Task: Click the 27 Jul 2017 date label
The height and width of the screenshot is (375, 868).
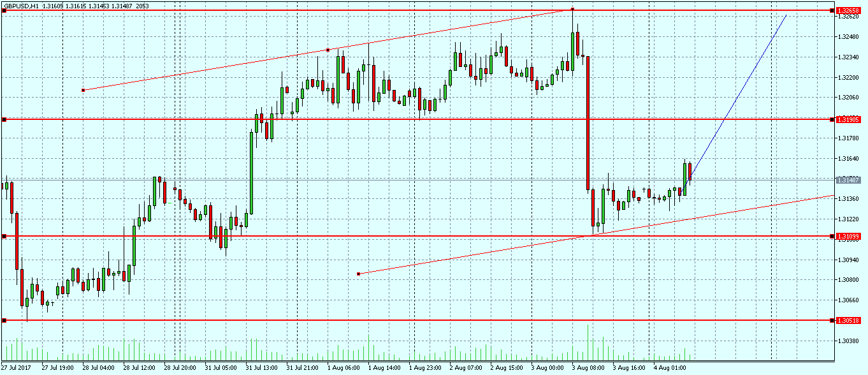Action: click(16, 368)
